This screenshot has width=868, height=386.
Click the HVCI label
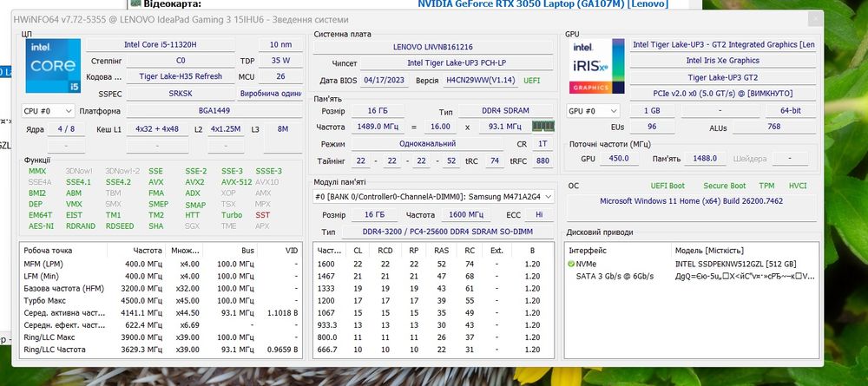pos(798,186)
